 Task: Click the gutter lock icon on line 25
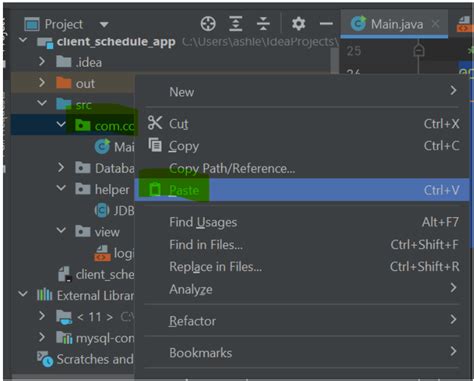[x=419, y=51]
